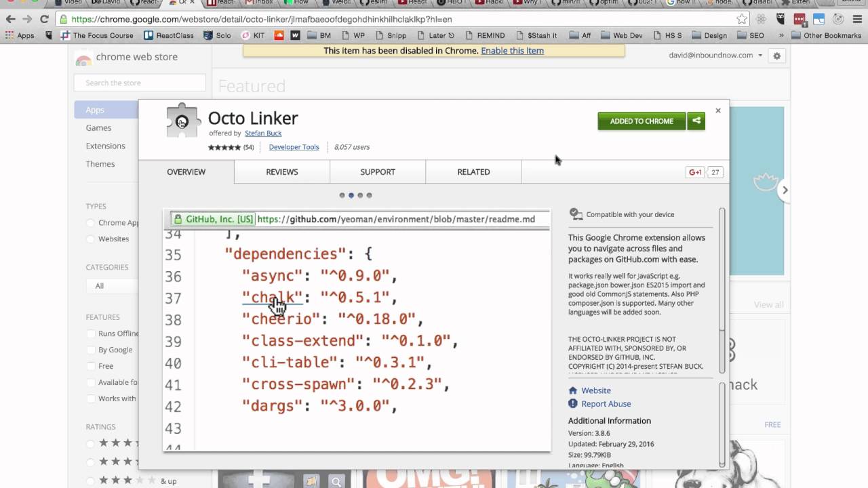Go back using the browser back arrow
The height and width of the screenshot is (488, 868).
click(10, 20)
